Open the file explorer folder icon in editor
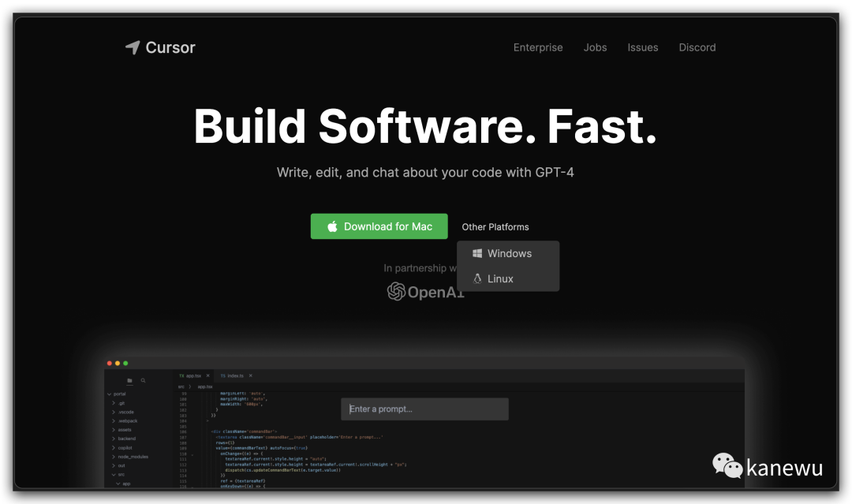 click(129, 381)
